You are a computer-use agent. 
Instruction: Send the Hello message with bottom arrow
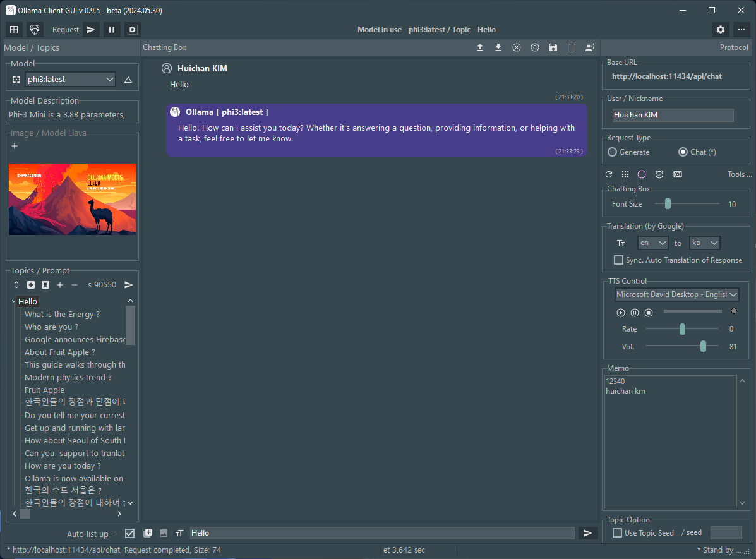(x=588, y=533)
